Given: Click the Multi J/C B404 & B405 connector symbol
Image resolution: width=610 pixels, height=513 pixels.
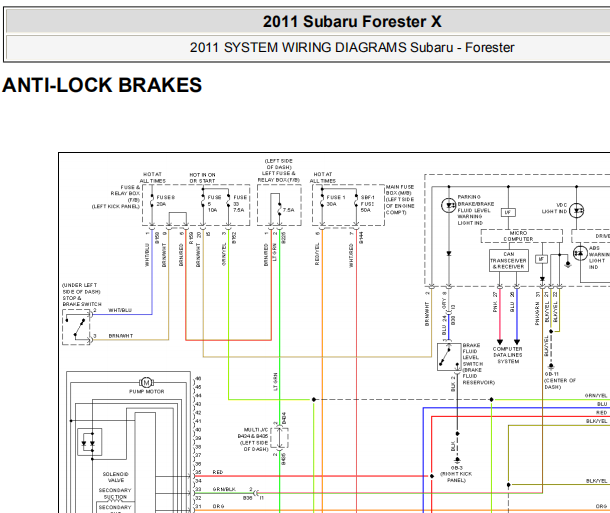Looking at the screenshot, I should click(279, 438).
